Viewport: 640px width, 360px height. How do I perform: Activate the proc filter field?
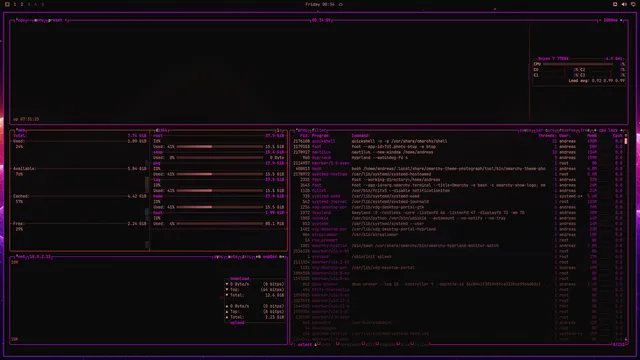(319, 131)
